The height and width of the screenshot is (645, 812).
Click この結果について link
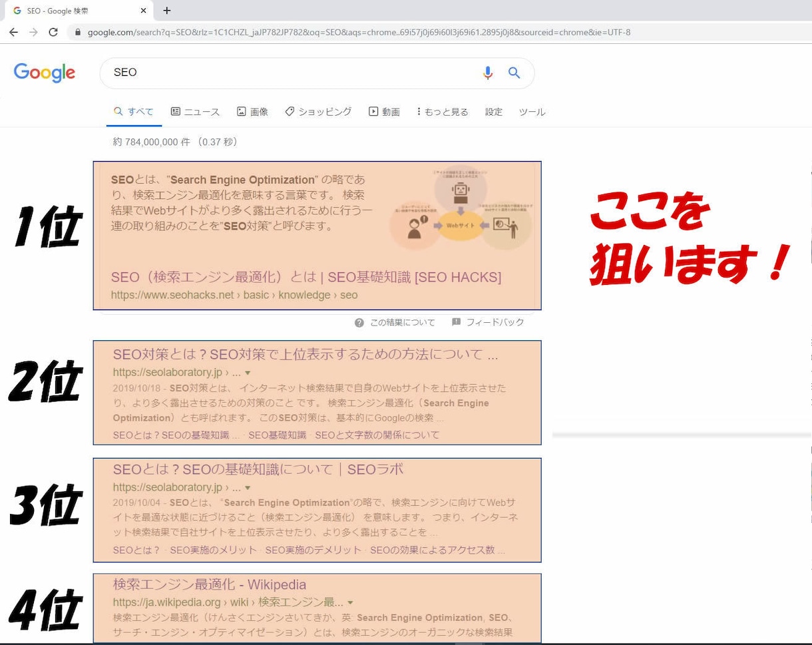click(x=402, y=322)
